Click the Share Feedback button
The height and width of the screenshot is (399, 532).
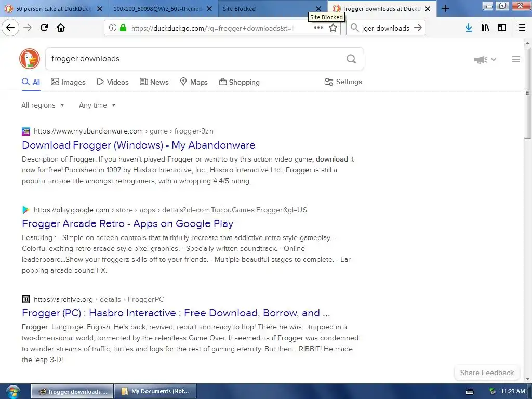[x=487, y=373]
